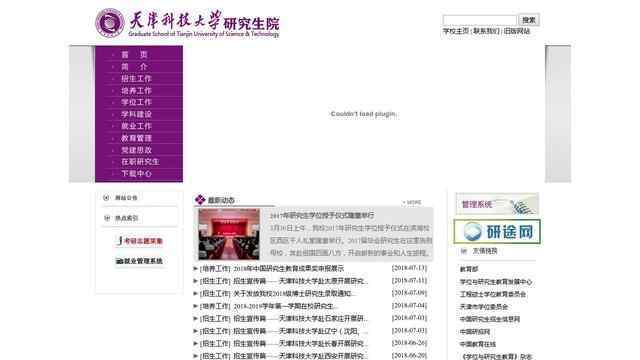640x360 pixels.
Task: Open the 学校主页 link
Action: coord(456,31)
